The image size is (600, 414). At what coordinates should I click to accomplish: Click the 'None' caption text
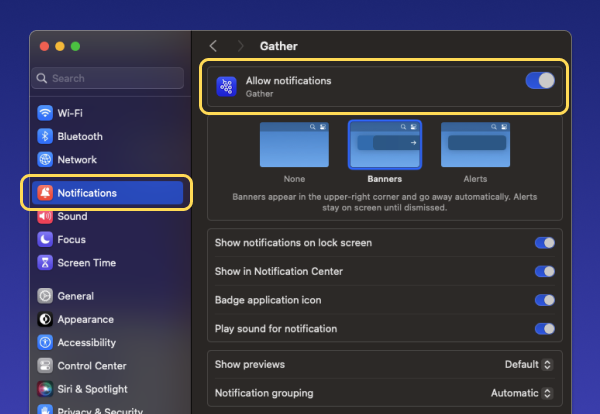point(294,179)
